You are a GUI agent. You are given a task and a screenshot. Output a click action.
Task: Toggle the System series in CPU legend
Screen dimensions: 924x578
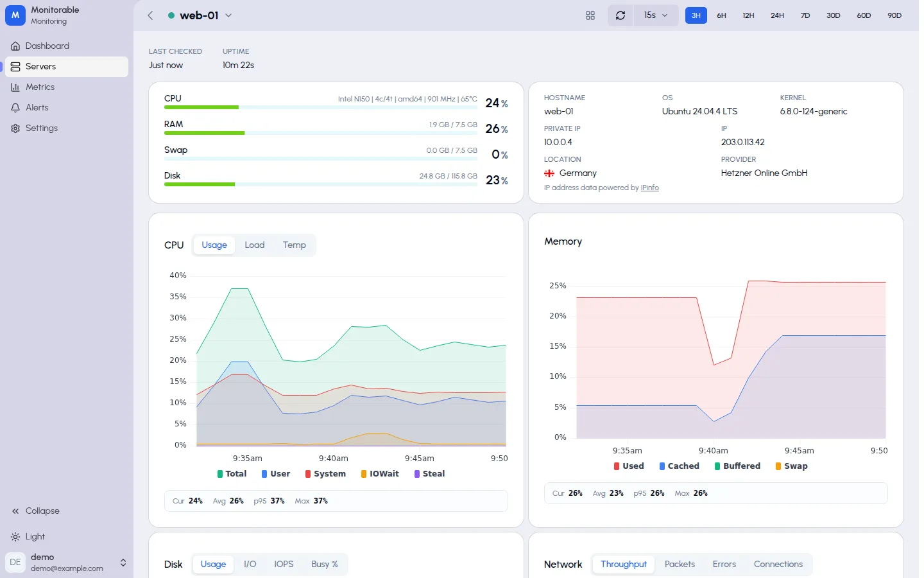pos(325,473)
